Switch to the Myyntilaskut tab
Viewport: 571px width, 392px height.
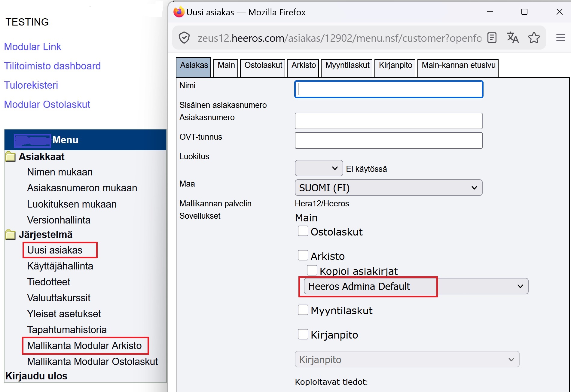(x=347, y=68)
